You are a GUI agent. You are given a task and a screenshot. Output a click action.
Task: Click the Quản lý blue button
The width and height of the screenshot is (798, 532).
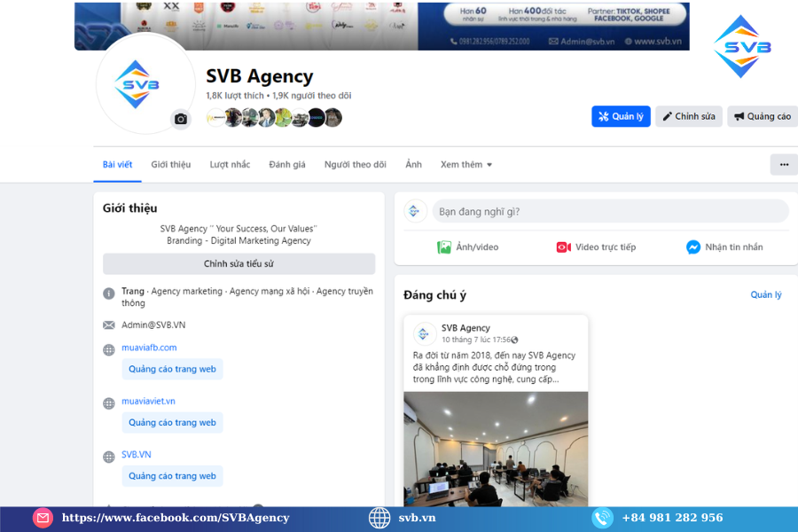tap(621, 116)
